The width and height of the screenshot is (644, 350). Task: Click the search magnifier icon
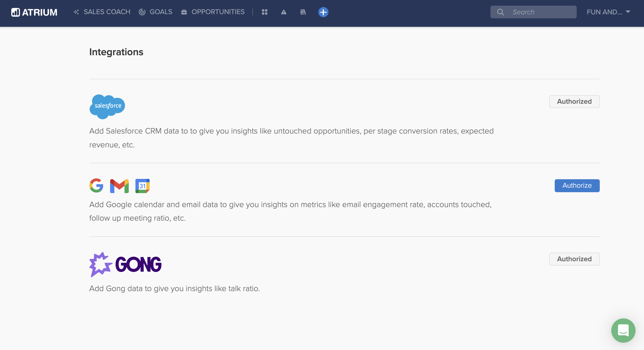(x=500, y=12)
